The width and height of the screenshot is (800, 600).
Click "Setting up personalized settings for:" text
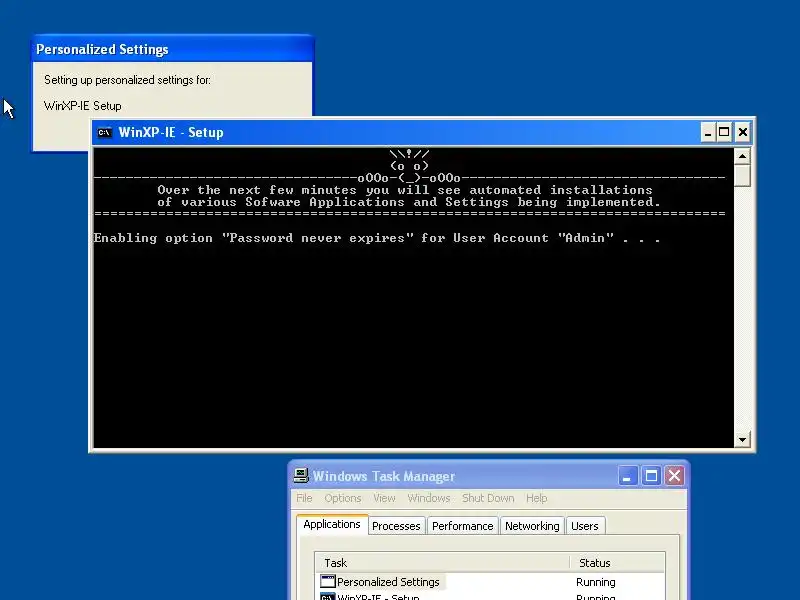127,80
